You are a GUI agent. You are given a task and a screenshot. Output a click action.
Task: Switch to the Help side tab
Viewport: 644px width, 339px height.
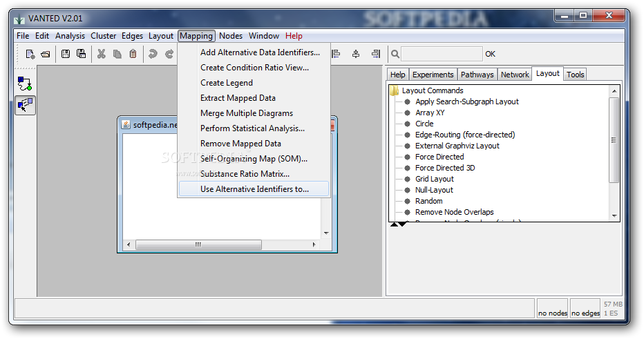click(397, 75)
